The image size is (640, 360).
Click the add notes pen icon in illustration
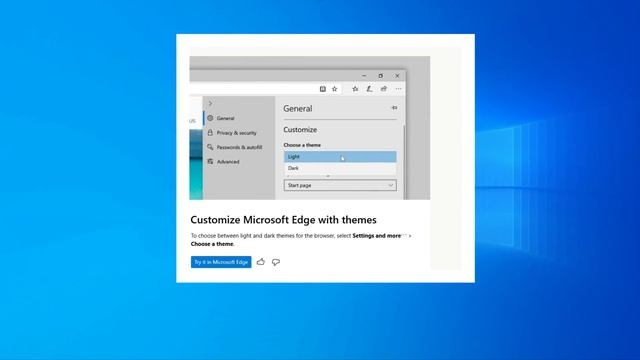click(x=369, y=89)
